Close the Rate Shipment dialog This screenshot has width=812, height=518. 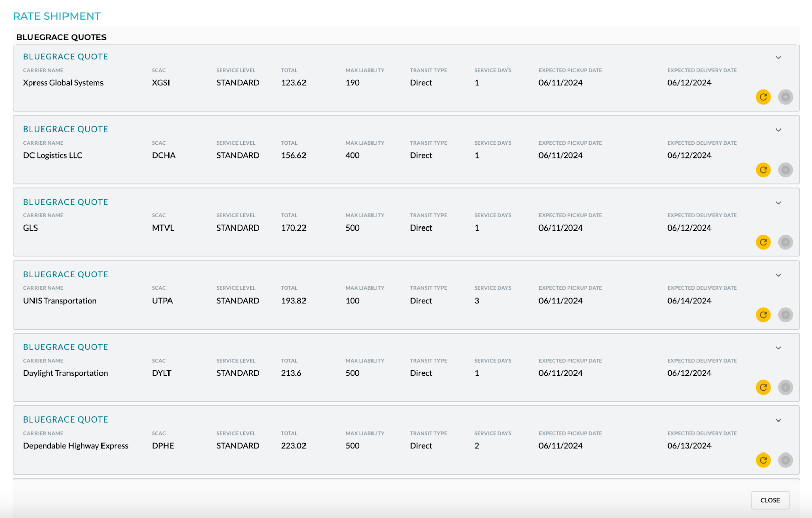[x=770, y=500]
